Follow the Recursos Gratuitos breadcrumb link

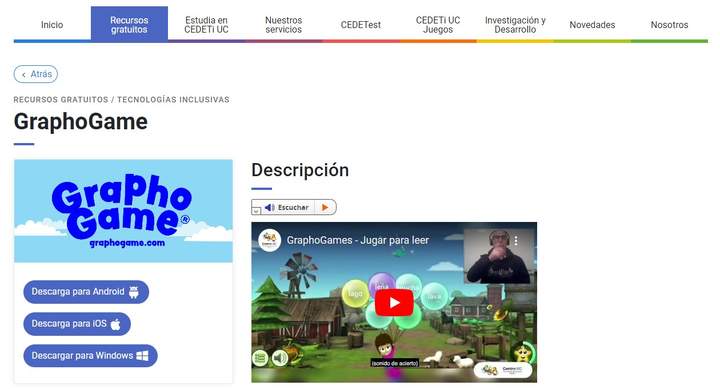click(x=61, y=100)
